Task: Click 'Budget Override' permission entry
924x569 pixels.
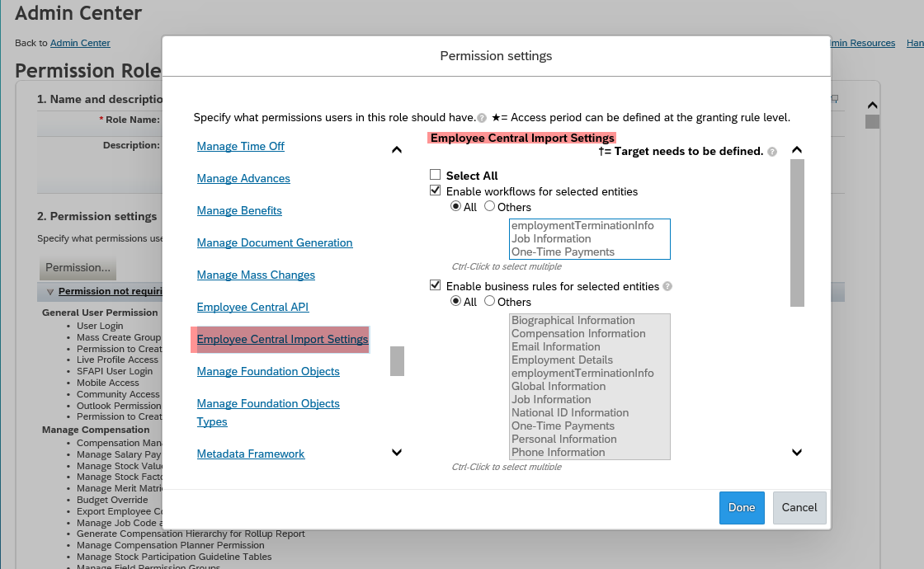Action: pos(112,500)
